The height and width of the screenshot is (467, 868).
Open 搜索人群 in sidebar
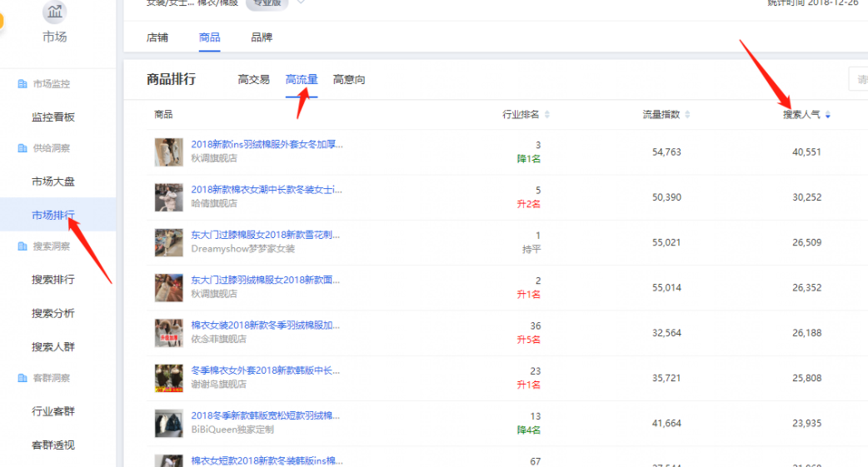pos(53,347)
